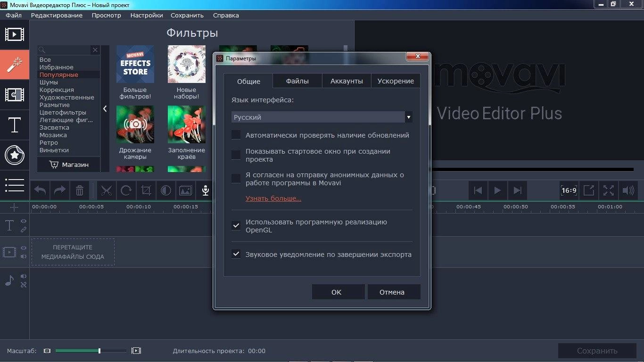Collapse filter categories with left chevron
This screenshot has width=644, height=362.
point(105,109)
